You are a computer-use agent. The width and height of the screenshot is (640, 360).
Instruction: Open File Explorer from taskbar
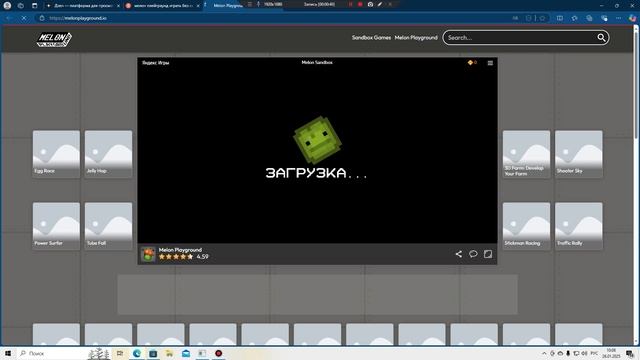[169, 353]
